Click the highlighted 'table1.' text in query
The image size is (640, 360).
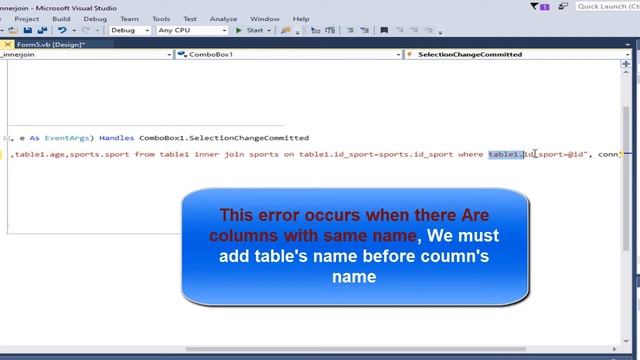point(506,154)
